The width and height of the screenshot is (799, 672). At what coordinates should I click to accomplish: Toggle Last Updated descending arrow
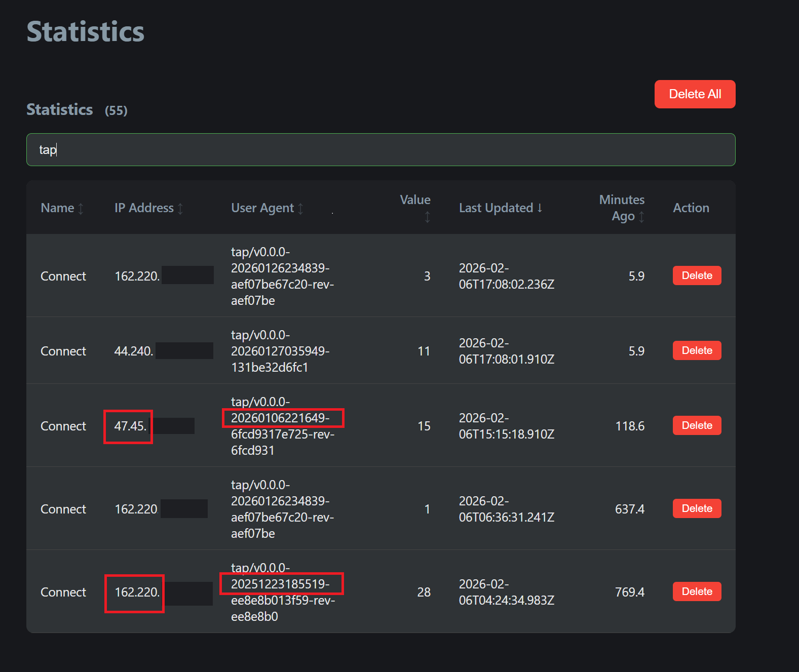click(540, 208)
